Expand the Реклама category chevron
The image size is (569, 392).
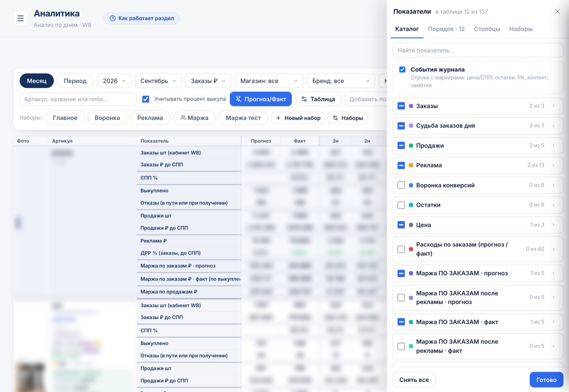click(x=553, y=165)
